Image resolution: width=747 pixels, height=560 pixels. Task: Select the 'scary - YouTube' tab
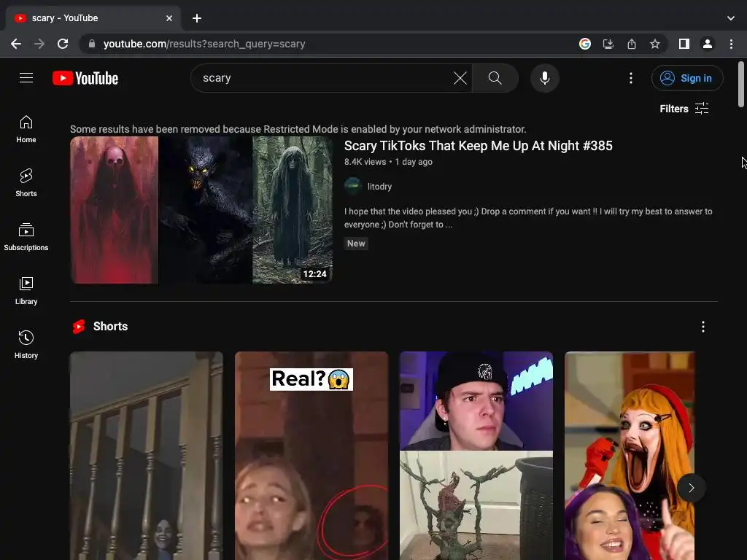[93, 18]
